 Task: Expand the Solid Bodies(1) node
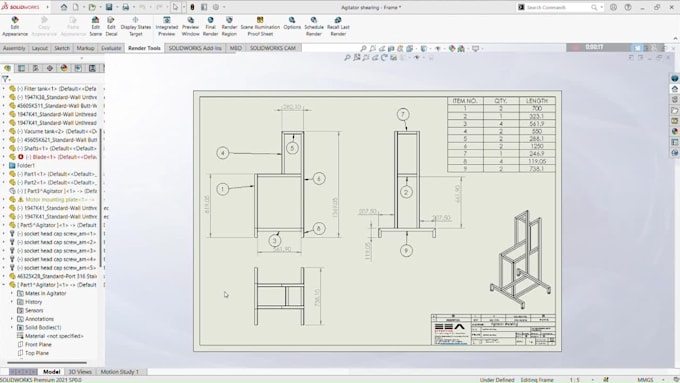click(12, 327)
